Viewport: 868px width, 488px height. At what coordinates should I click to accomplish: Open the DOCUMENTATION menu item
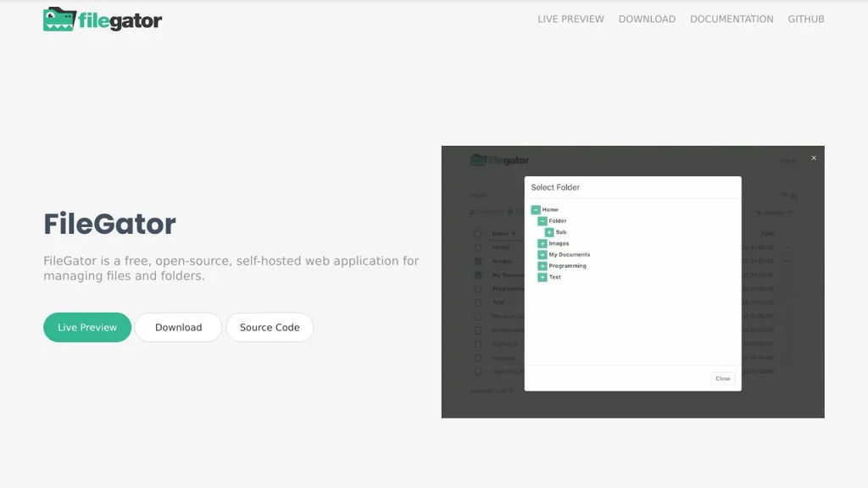731,19
